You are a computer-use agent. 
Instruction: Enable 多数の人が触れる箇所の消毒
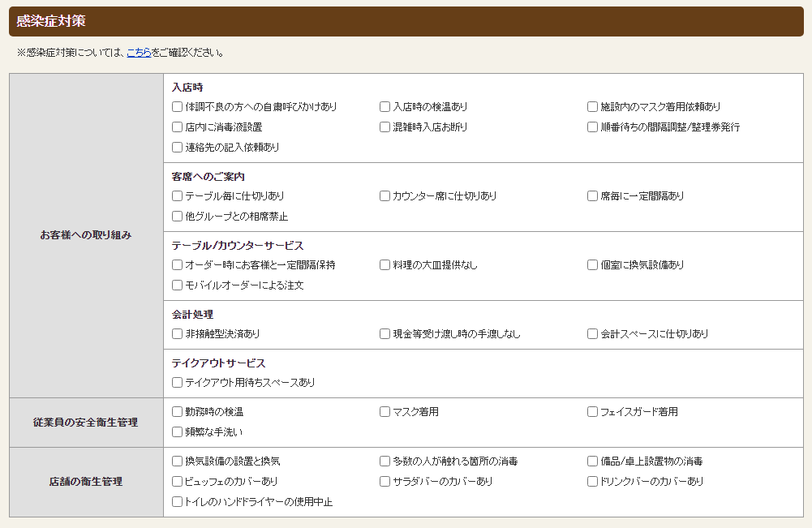[x=385, y=461]
